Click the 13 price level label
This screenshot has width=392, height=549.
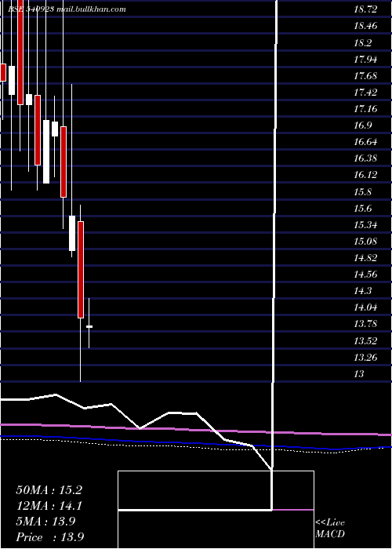[359, 374]
